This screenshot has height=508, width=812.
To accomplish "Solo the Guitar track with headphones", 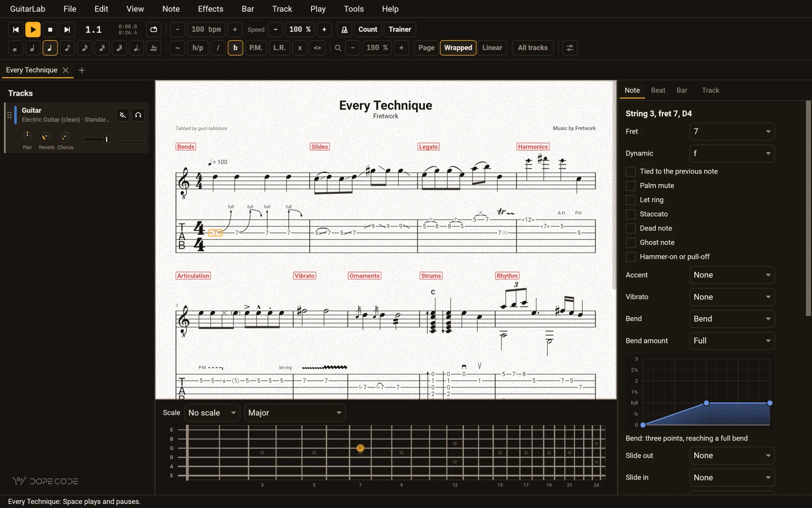I will pyautogui.click(x=138, y=115).
